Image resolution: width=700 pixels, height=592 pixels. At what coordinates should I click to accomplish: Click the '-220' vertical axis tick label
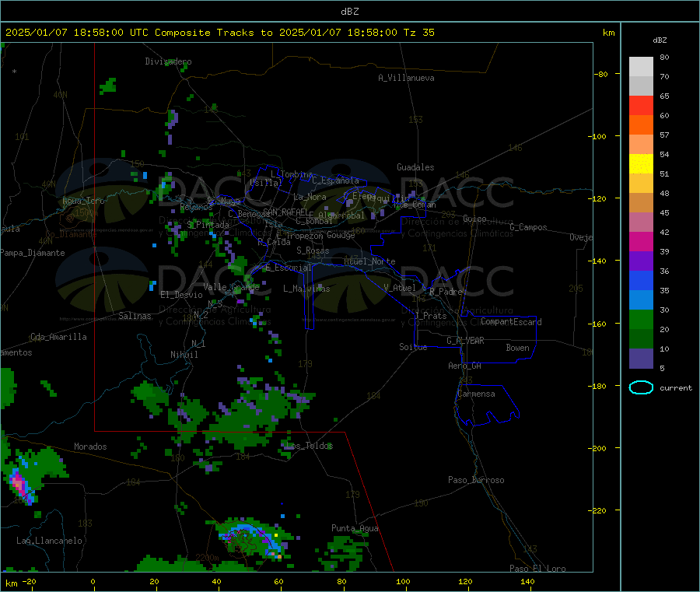pos(599,510)
